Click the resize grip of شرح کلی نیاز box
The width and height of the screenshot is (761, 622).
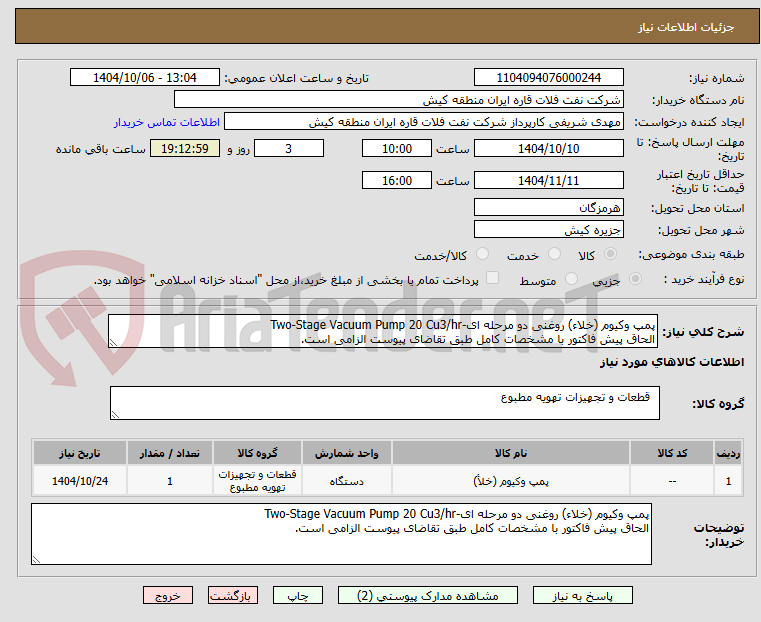[x=114, y=343]
